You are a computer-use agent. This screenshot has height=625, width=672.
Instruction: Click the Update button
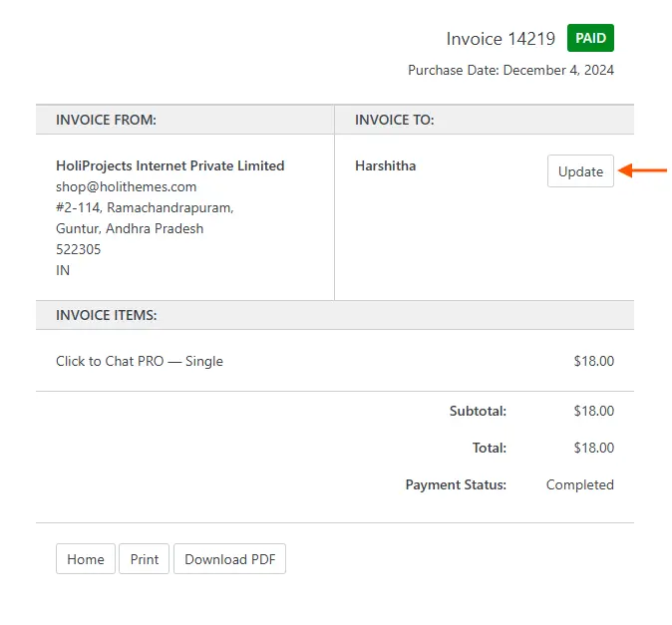coord(580,171)
